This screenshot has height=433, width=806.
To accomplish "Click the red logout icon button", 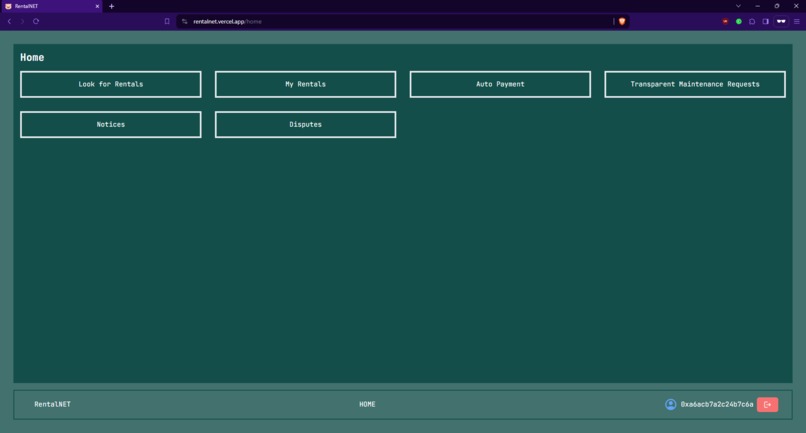I will 767,405.
